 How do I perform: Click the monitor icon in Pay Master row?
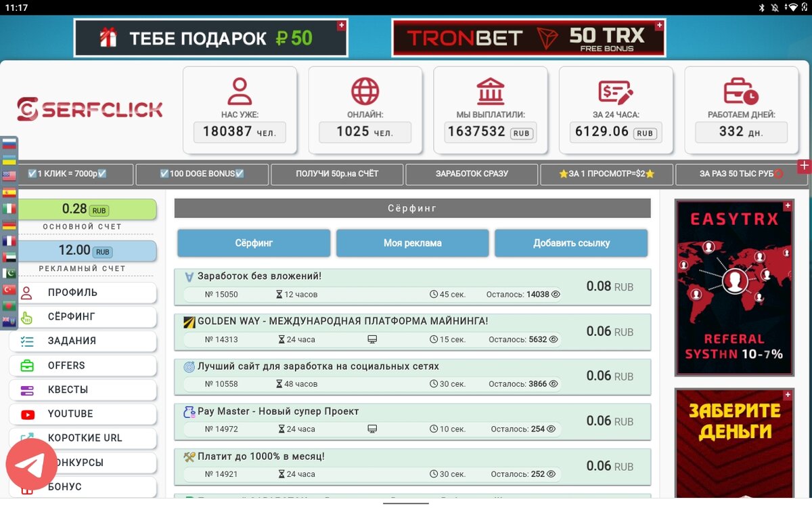(371, 429)
